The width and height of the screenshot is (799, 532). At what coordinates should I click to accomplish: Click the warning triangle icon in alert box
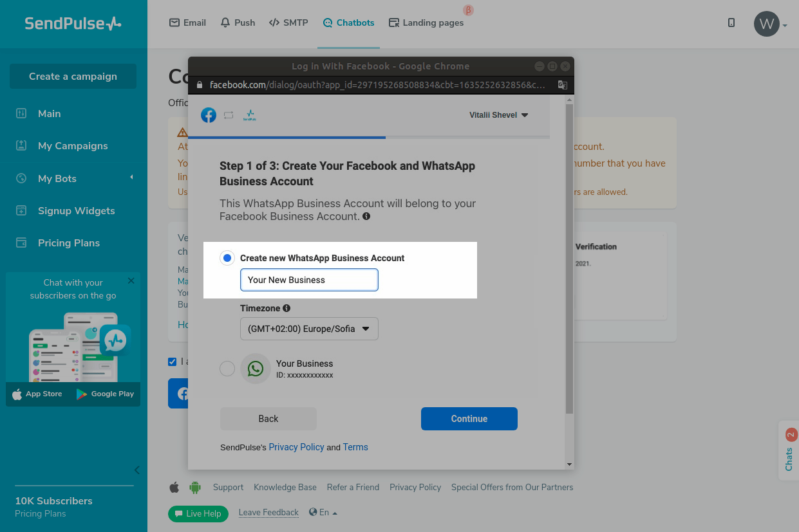point(182,132)
